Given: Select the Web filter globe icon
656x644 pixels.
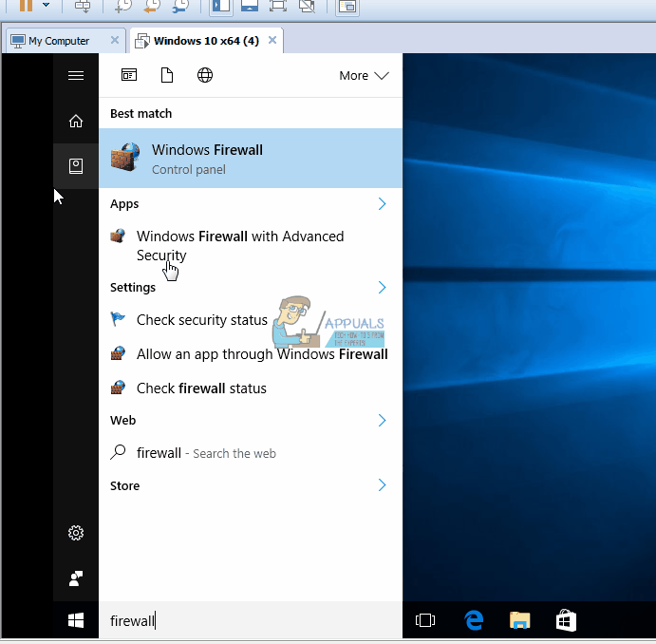Looking at the screenshot, I should point(205,76).
